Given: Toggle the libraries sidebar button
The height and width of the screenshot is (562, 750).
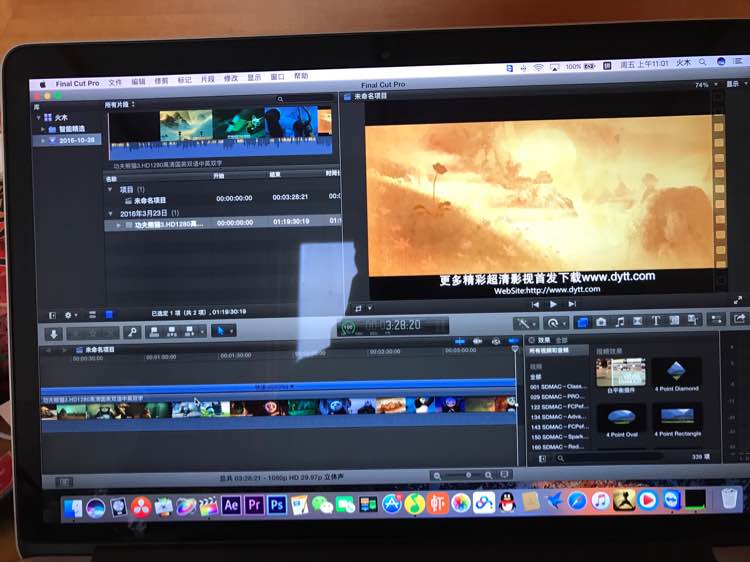Looking at the screenshot, I should coord(53,316).
